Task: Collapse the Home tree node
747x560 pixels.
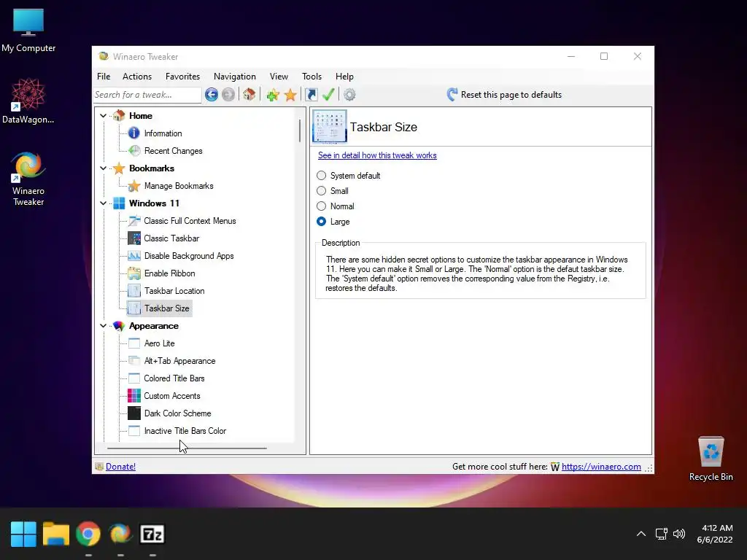Action: [x=103, y=116]
